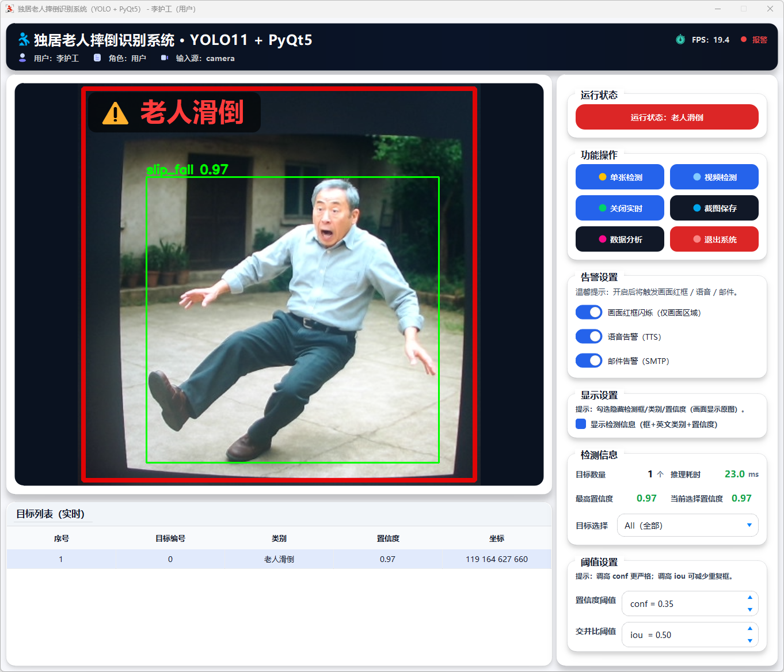Click the user avatar icon in header
Image resolution: width=784 pixels, height=672 pixels.
coord(22,58)
